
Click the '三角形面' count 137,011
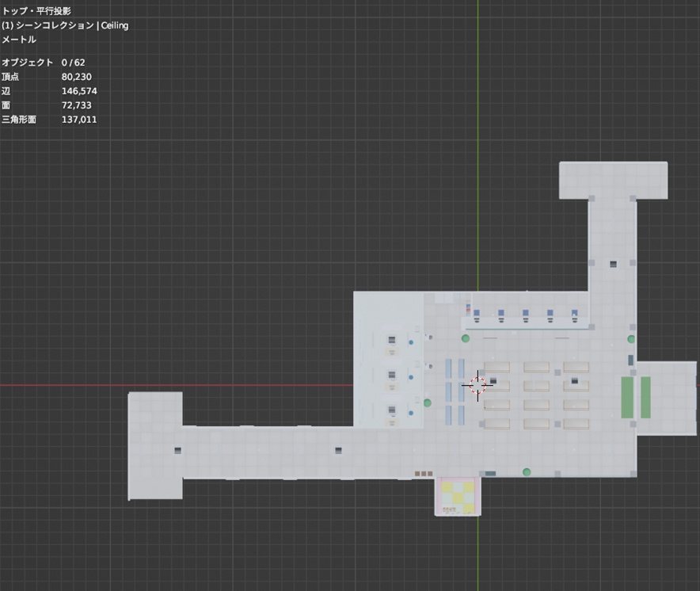pos(49,120)
